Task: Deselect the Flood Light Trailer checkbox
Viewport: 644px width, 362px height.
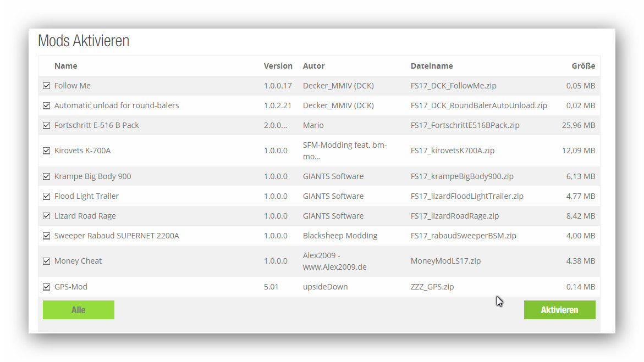Action: [47, 196]
